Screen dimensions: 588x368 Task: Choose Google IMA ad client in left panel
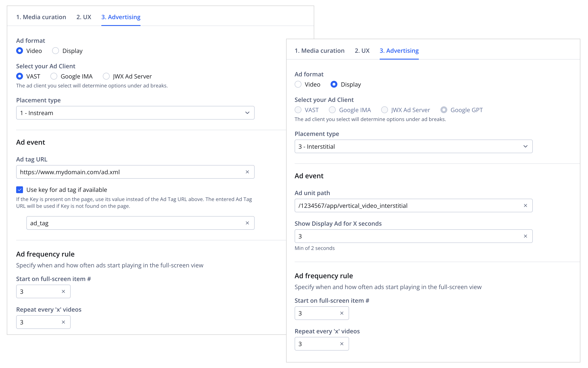click(54, 76)
